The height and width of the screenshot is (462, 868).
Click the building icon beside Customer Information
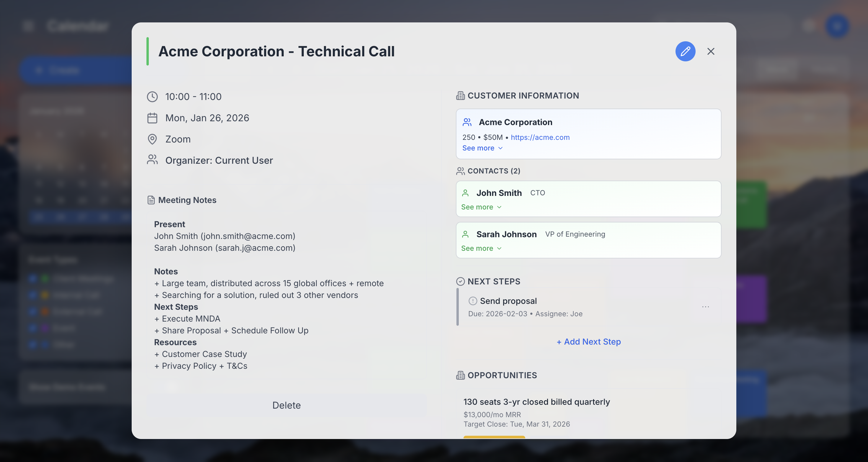click(460, 95)
